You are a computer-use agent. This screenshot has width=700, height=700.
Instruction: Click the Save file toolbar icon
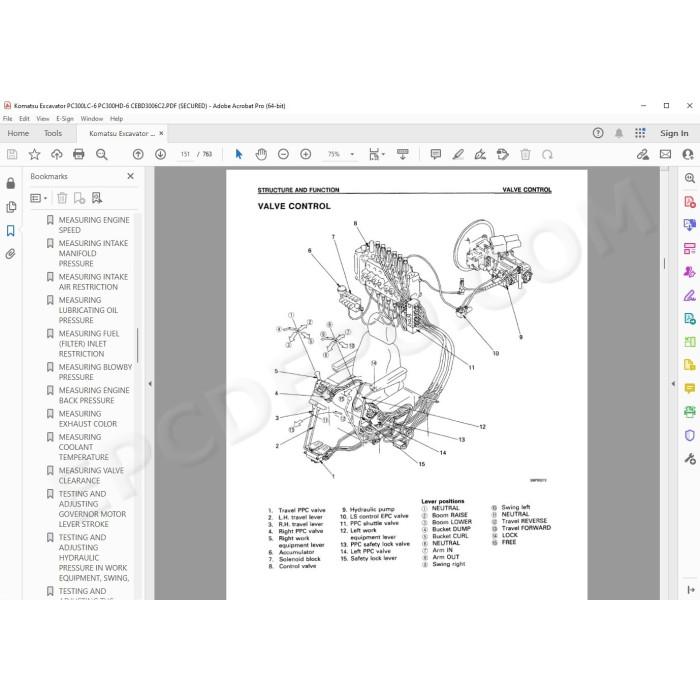click(x=12, y=154)
